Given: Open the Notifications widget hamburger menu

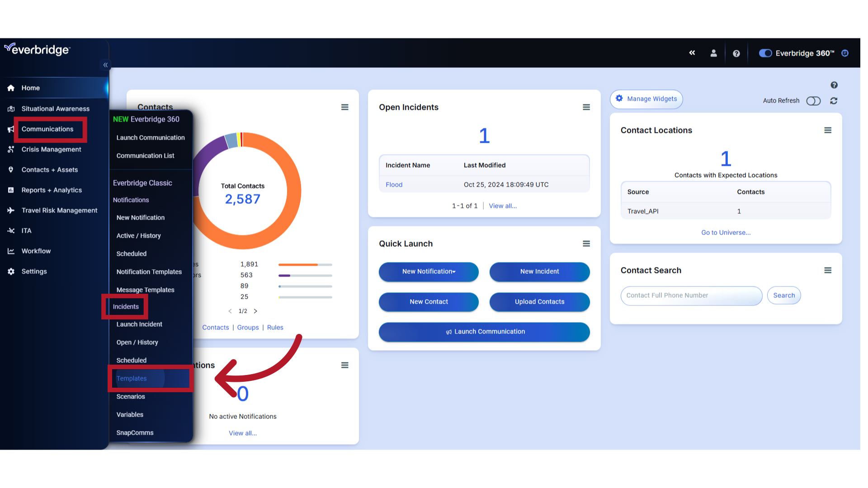Looking at the screenshot, I should pos(345,365).
